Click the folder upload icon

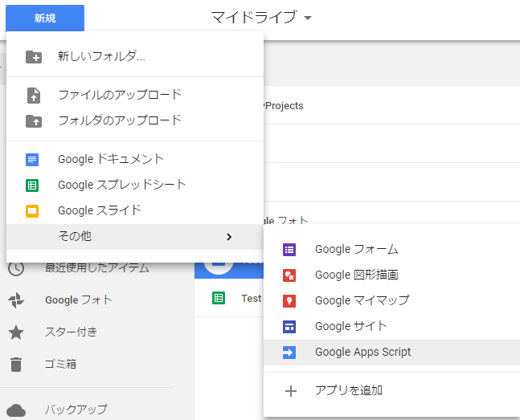[34, 121]
